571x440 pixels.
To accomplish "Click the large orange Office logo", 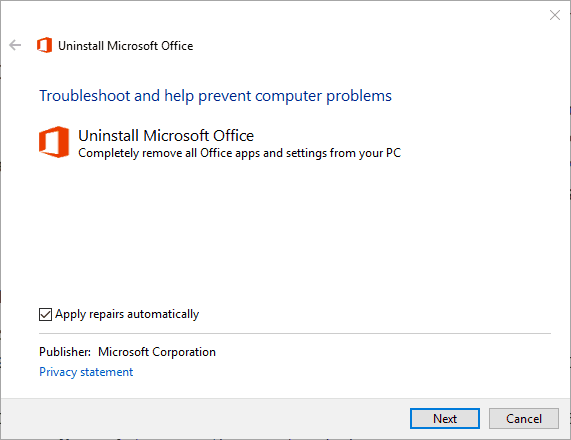I will 54,142.
